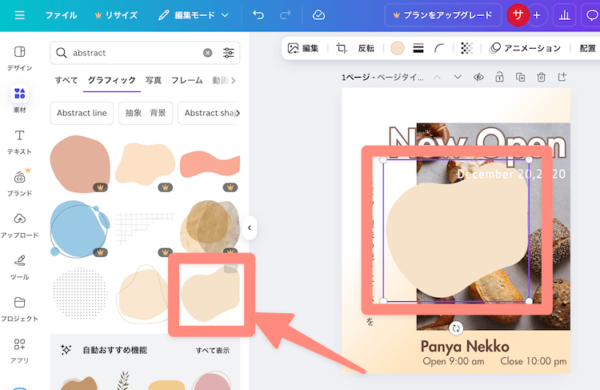Open the テキスト sidebar panel
Screen dimensions: 600x390
point(20,142)
